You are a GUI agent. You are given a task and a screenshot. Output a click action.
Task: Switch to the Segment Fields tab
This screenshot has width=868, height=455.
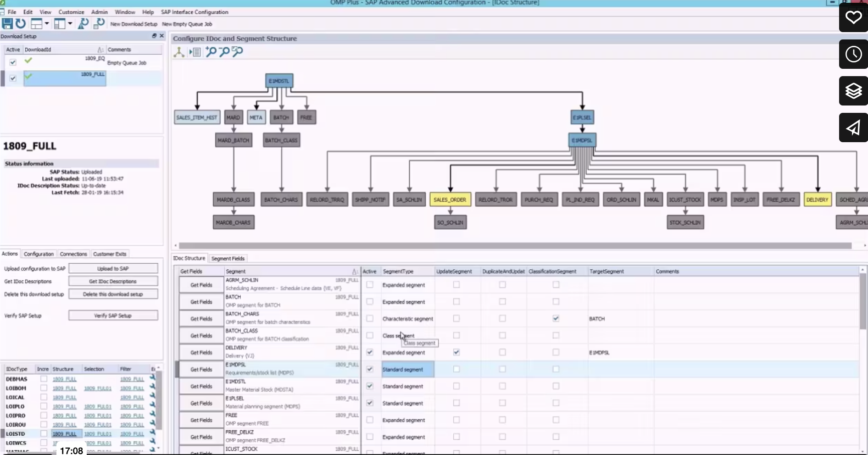228,259
